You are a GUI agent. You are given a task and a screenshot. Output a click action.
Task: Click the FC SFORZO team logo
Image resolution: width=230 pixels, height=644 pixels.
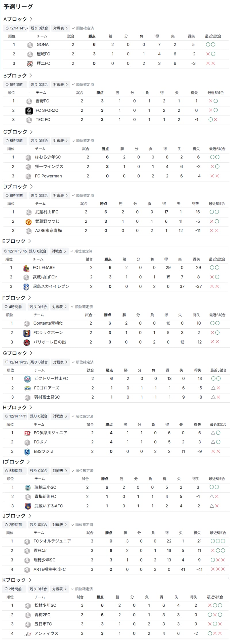[29, 110]
